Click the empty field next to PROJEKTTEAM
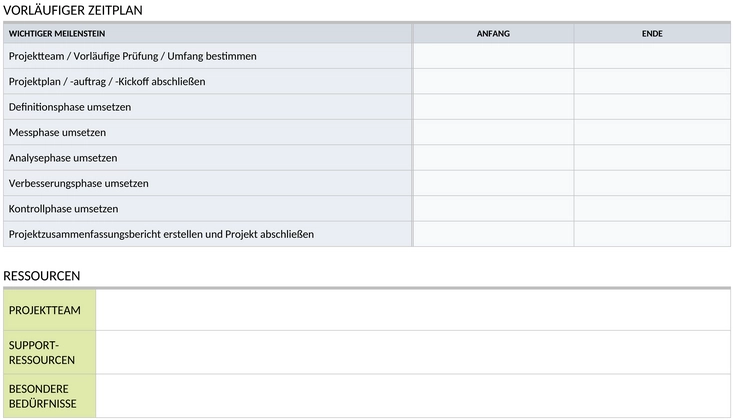Viewport: 733px width, 420px height. pyautogui.click(x=413, y=310)
